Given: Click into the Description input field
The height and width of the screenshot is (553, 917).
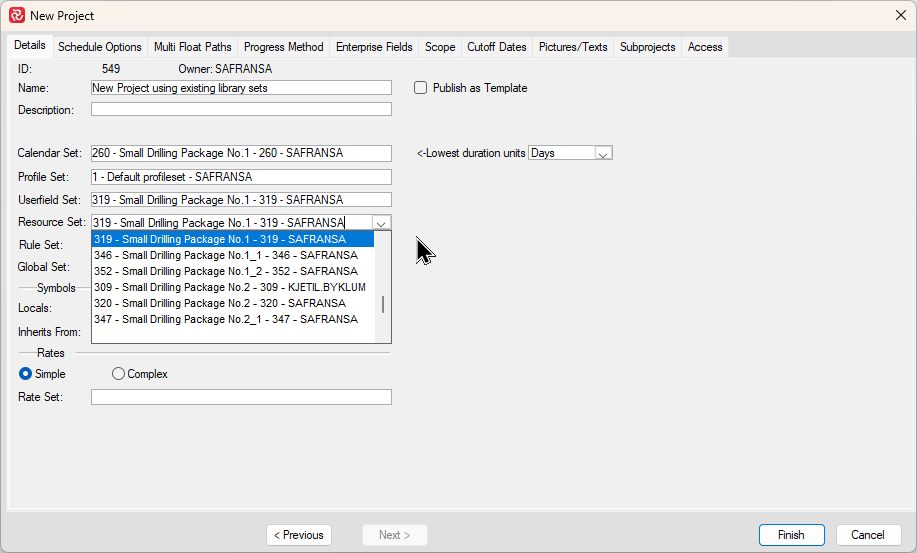Looking at the screenshot, I should [241, 110].
